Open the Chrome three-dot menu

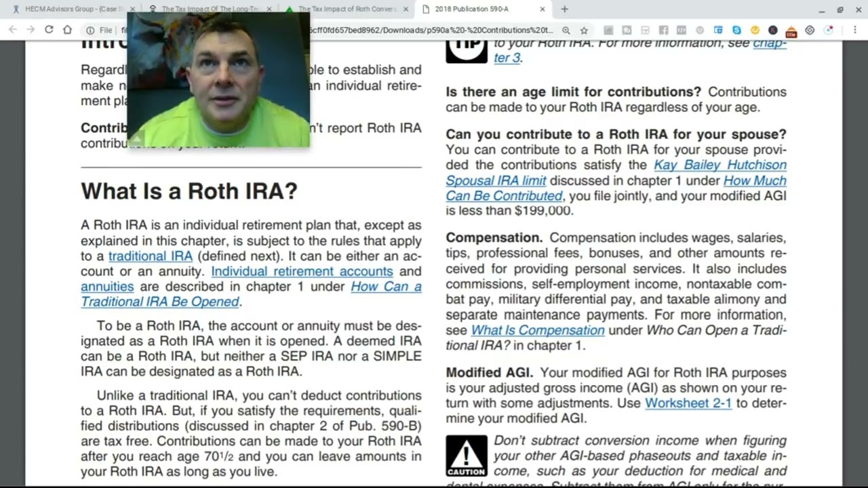(x=855, y=30)
